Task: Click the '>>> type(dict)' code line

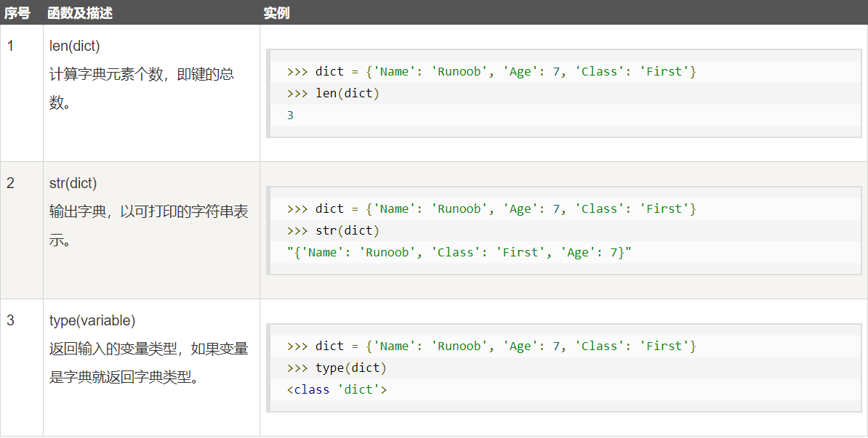Action: click(x=337, y=368)
